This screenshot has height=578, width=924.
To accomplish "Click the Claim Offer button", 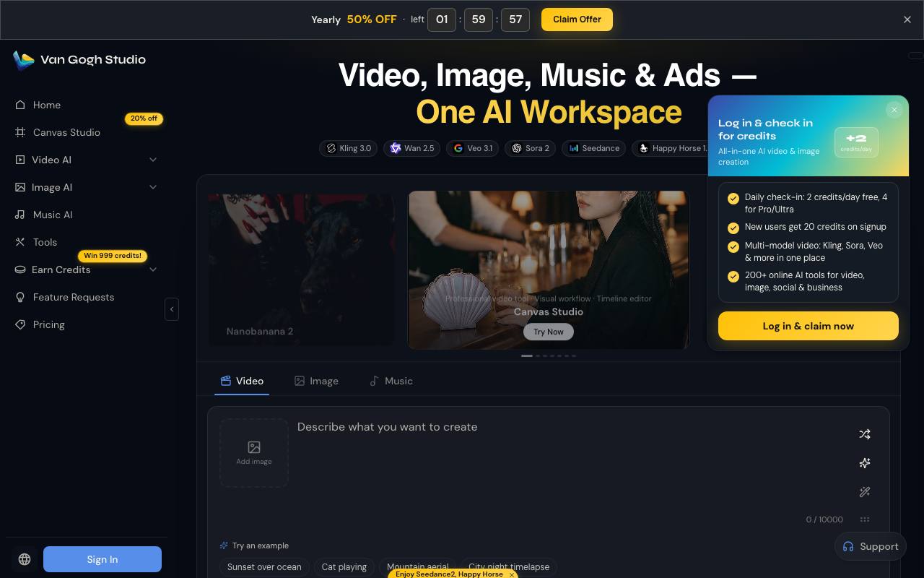I will 577,20.
